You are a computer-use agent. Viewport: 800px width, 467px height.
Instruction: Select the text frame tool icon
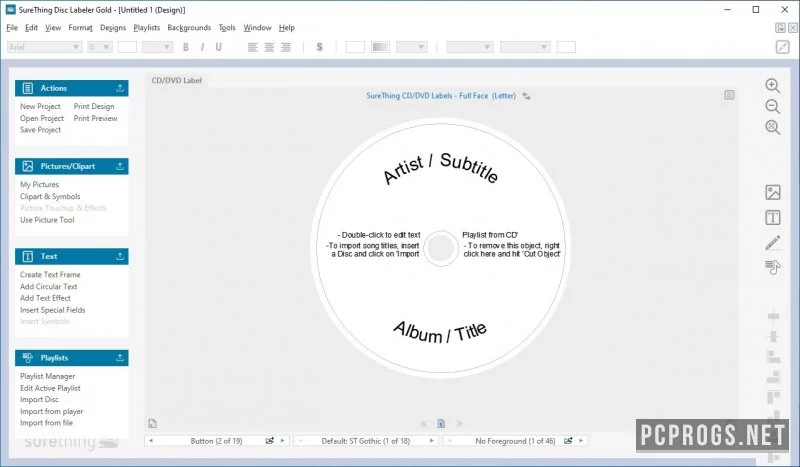click(x=772, y=218)
